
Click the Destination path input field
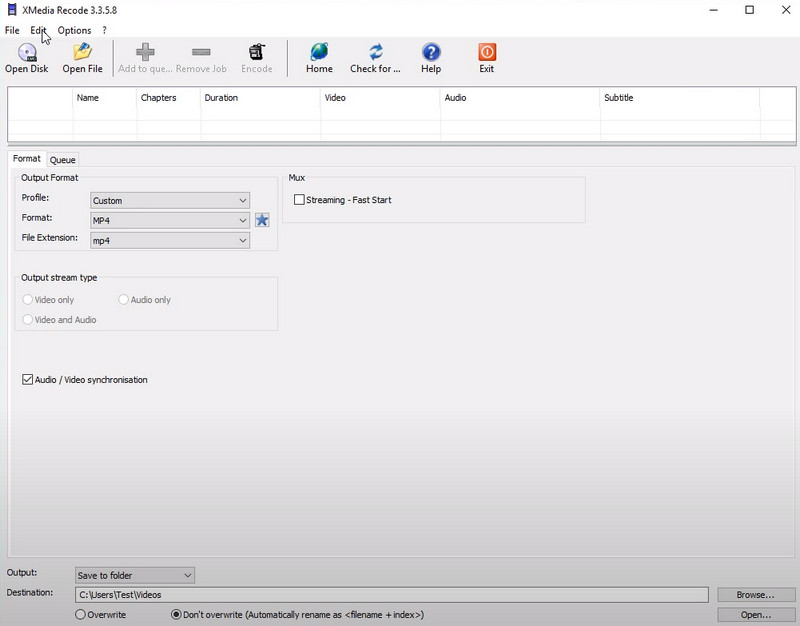click(392, 594)
